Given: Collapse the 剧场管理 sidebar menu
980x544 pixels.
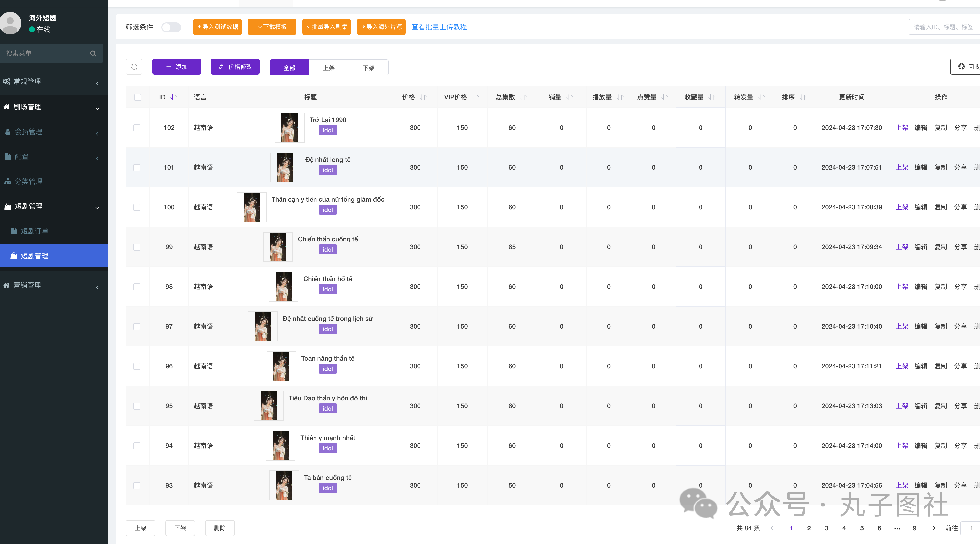Looking at the screenshot, I should (x=54, y=107).
